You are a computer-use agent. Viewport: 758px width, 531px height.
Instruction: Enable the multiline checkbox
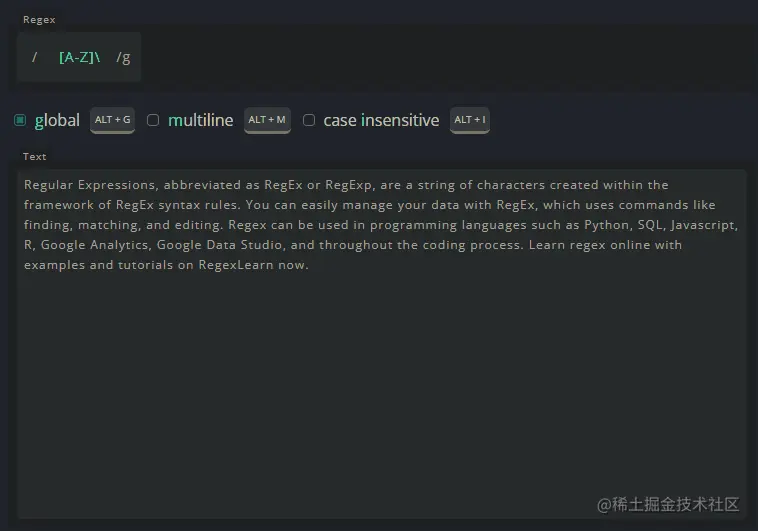point(153,120)
